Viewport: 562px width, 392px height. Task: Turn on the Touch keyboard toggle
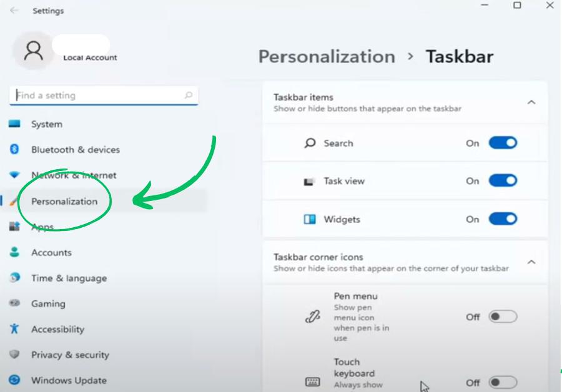503,382
